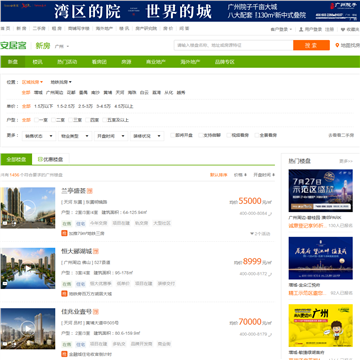This screenshot has height=360, width=360.
Task: Sort listings by 价格
Action: coord(240,175)
